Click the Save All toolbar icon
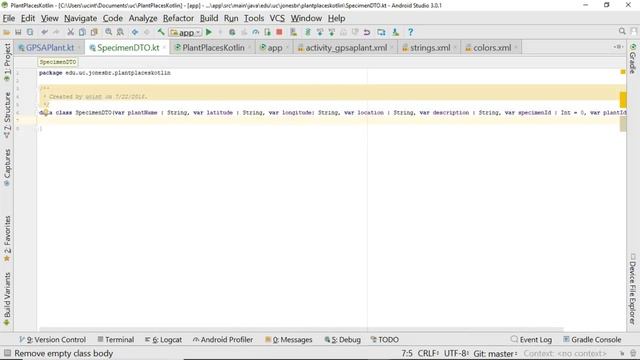The width and height of the screenshot is (640, 360). tap(18, 32)
